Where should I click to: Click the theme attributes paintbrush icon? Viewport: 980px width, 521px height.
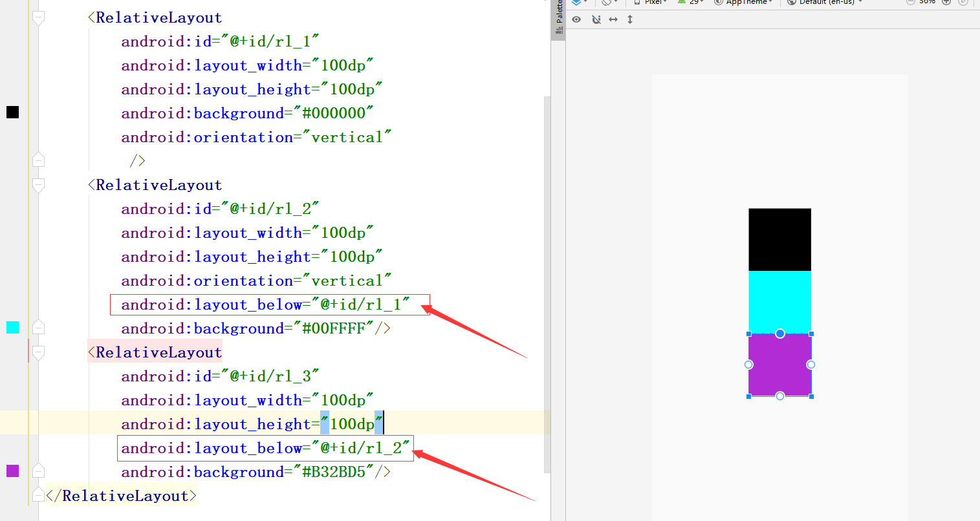[x=607, y=2]
